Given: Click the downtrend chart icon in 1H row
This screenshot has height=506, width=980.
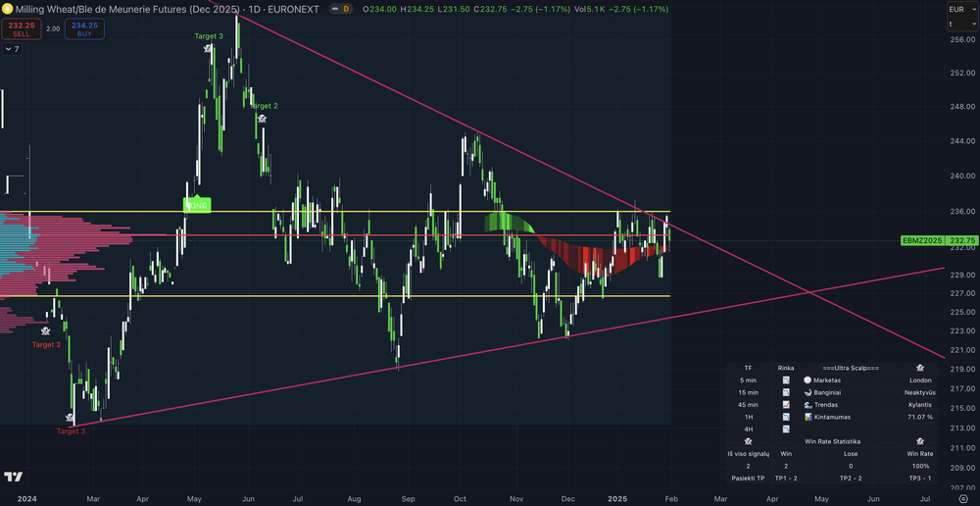Looking at the screenshot, I should (786, 417).
